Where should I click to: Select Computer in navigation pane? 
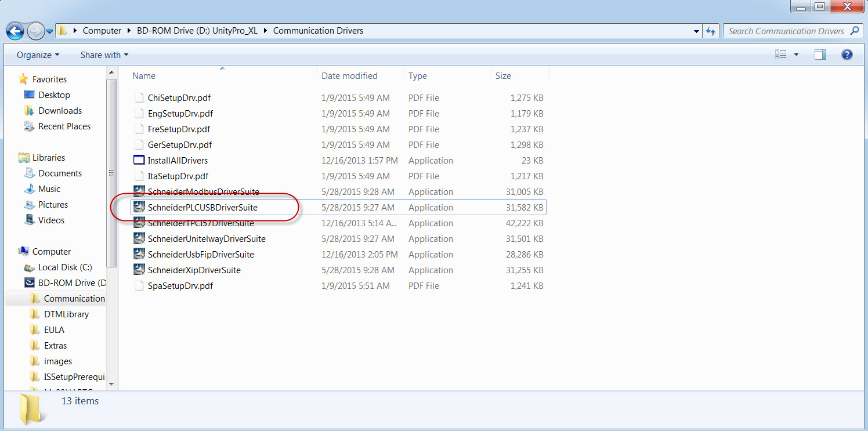coord(52,251)
